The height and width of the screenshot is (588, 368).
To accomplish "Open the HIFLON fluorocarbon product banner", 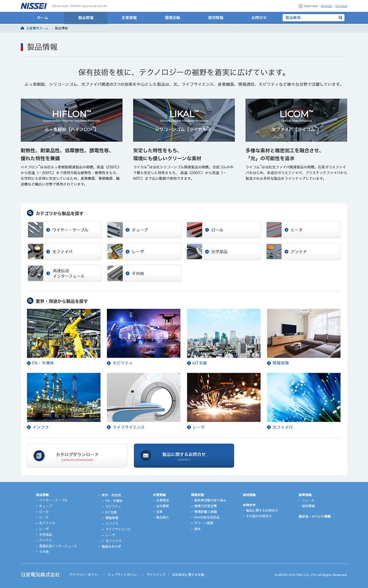I will [72, 120].
